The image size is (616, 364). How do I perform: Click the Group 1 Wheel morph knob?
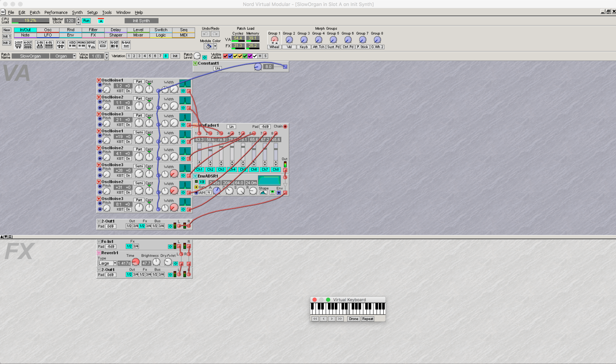click(274, 39)
